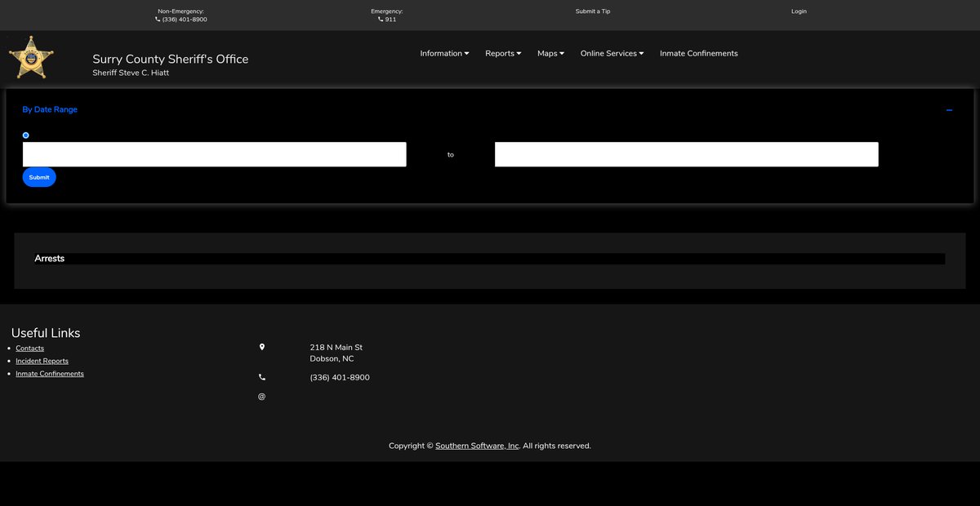This screenshot has width=980, height=506.
Task: Open the Contacts useful link
Action: pyautogui.click(x=30, y=348)
